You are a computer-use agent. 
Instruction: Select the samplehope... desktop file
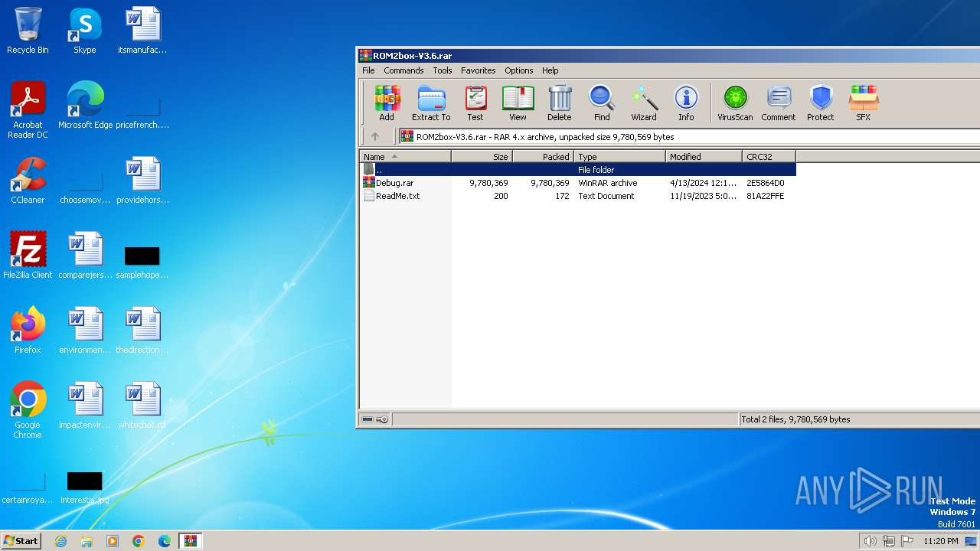pyautogui.click(x=142, y=262)
